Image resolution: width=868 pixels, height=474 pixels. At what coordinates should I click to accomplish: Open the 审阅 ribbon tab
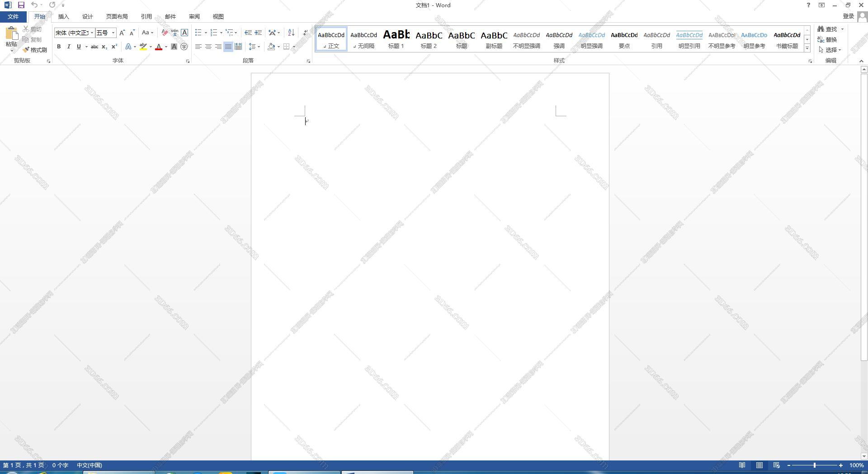pos(194,16)
